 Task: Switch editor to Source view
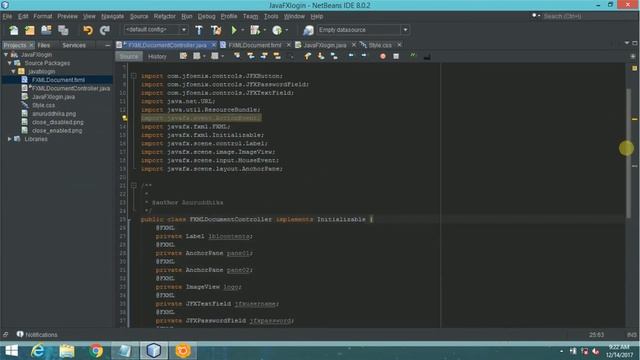click(x=129, y=56)
